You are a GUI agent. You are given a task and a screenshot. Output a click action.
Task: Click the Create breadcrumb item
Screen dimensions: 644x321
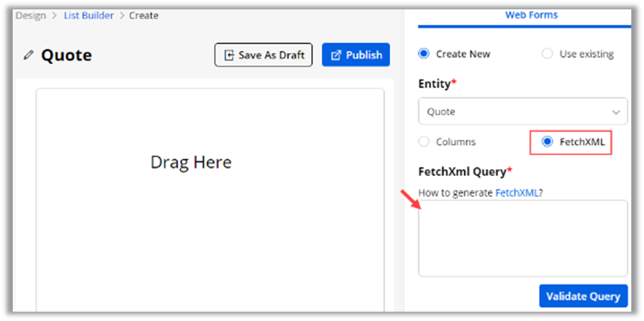coord(143,15)
